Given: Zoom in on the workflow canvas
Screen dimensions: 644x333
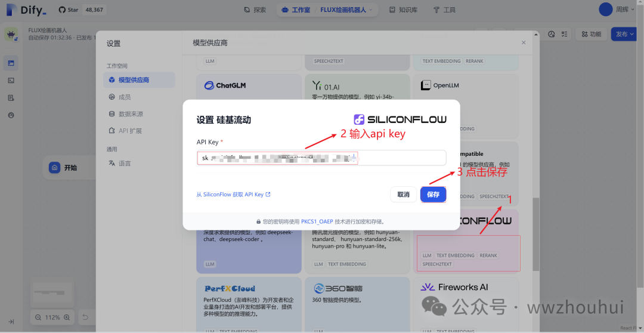Looking at the screenshot, I should 67,317.
